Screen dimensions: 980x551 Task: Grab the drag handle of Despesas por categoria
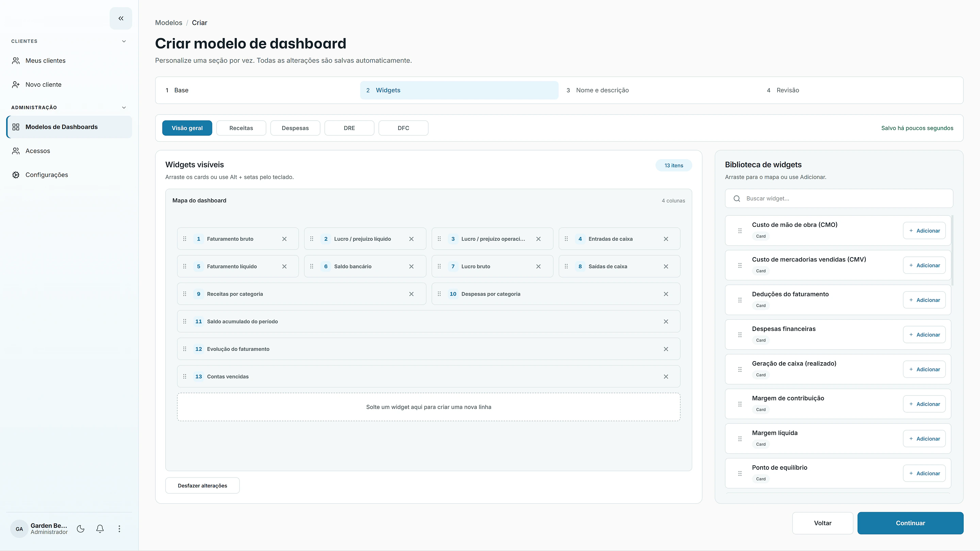click(x=439, y=294)
